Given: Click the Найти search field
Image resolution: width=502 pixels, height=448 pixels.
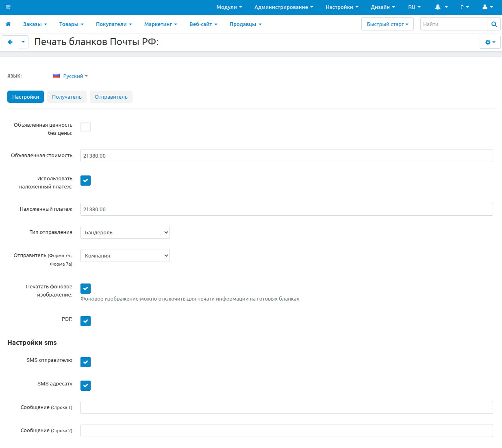Looking at the screenshot, I should point(454,24).
